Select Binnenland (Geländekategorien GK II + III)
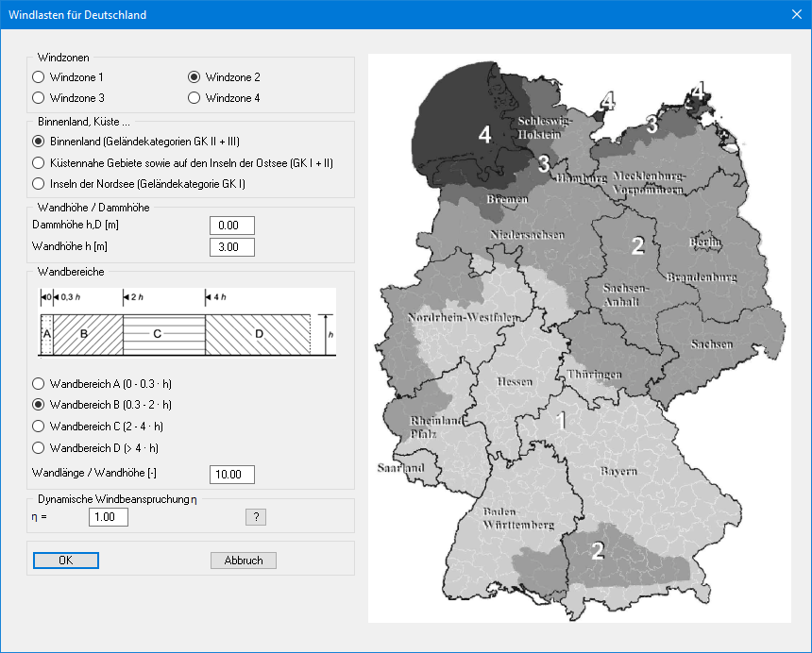Screen dimensions: 812x653 (x=38, y=142)
